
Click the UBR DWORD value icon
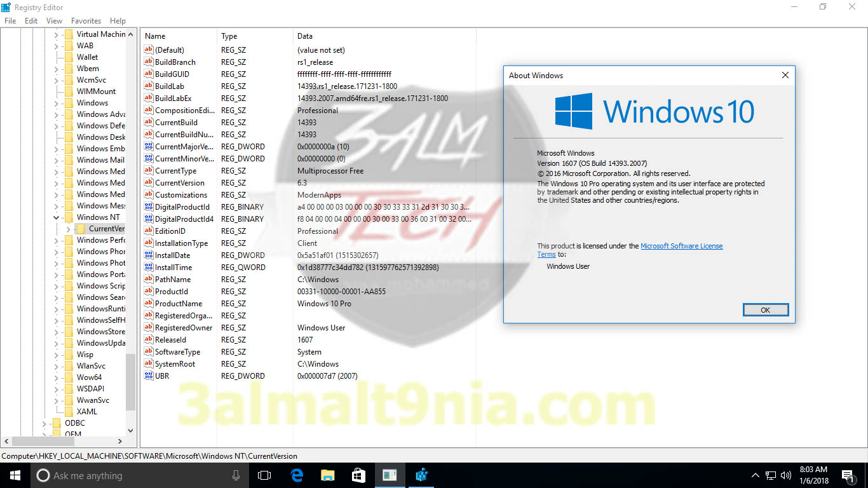pos(149,376)
